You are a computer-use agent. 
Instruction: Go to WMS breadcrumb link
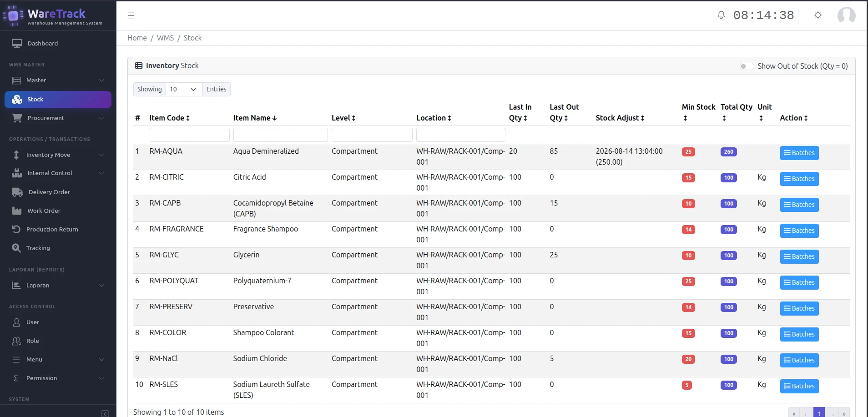point(165,38)
